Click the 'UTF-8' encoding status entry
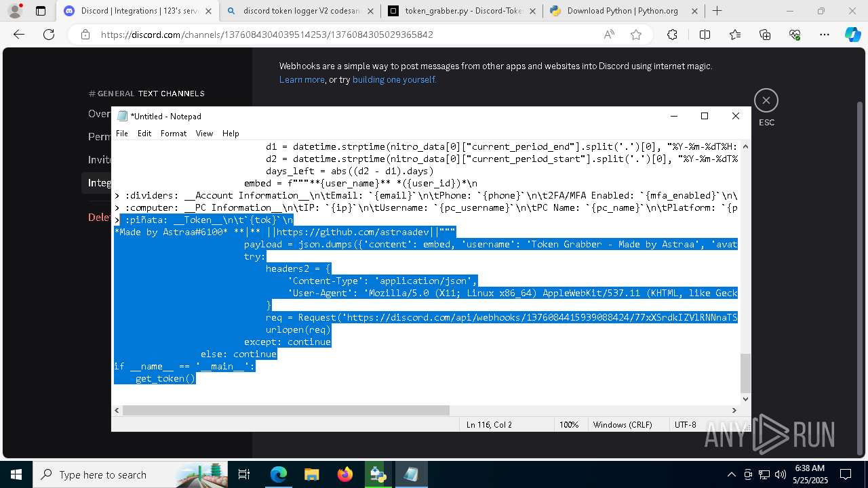Image resolution: width=868 pixels, height=488 pixels. point(686,425)
